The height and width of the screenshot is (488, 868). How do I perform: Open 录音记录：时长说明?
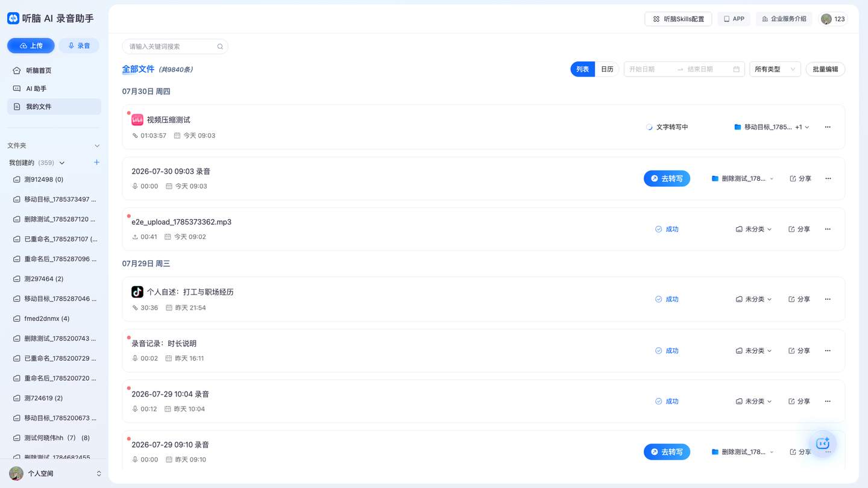coord(164,343)
